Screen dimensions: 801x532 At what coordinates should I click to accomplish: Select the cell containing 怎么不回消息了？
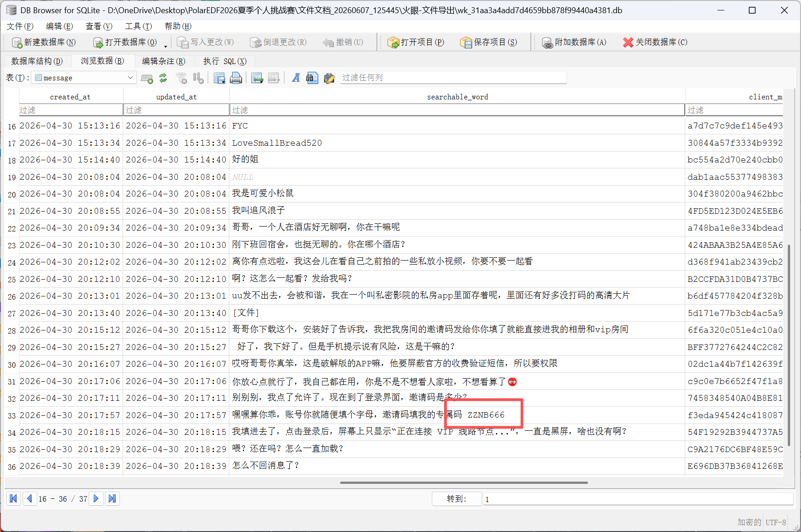[457, 466]
